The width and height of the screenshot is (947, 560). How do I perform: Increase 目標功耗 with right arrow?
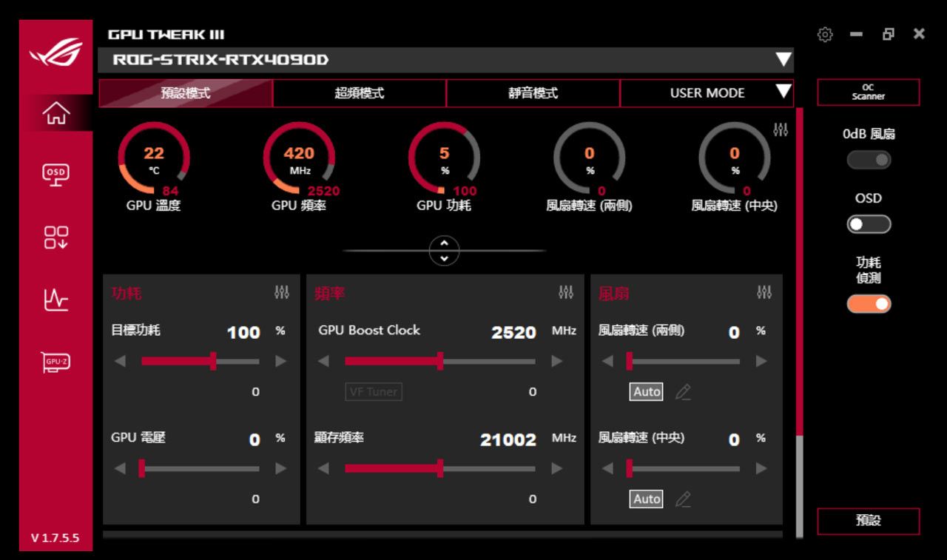tap(280, 361)
